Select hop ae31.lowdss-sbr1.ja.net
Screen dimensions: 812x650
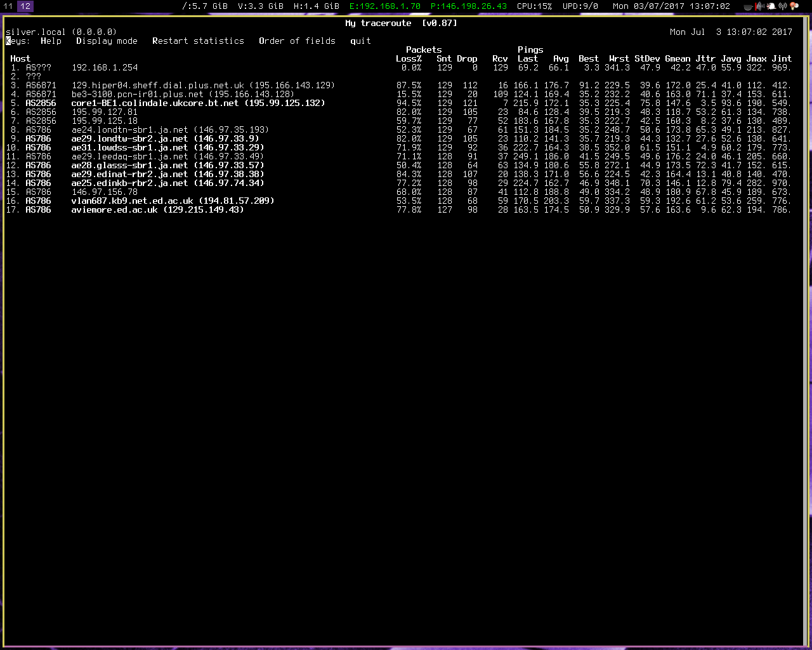(167, 147)
